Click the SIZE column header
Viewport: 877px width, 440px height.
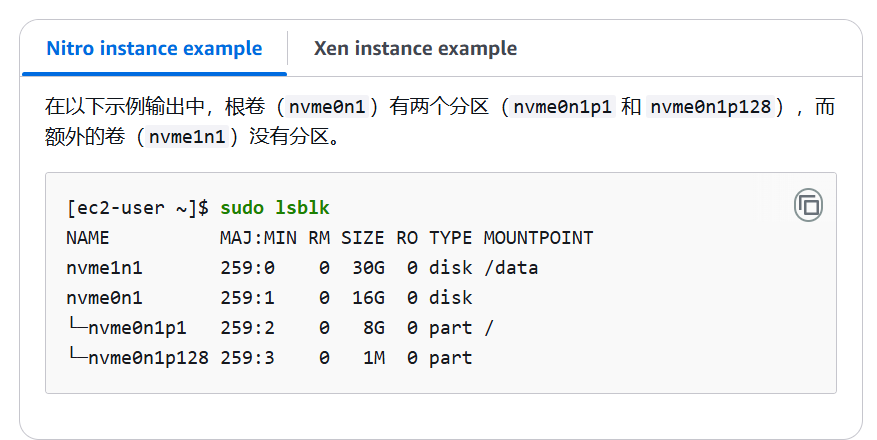click(362, 238)
